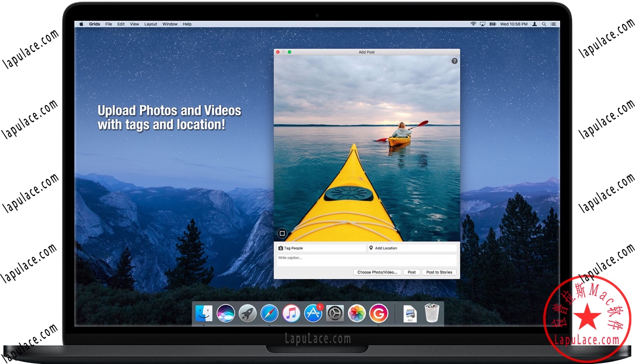Click the Write caption field
The width and height of the screenshot is (635, 364).
tap(312, 258)
